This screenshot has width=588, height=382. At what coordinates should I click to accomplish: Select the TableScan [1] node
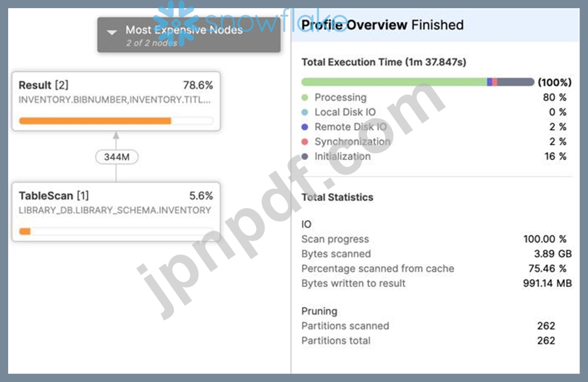tap(116, 212)
